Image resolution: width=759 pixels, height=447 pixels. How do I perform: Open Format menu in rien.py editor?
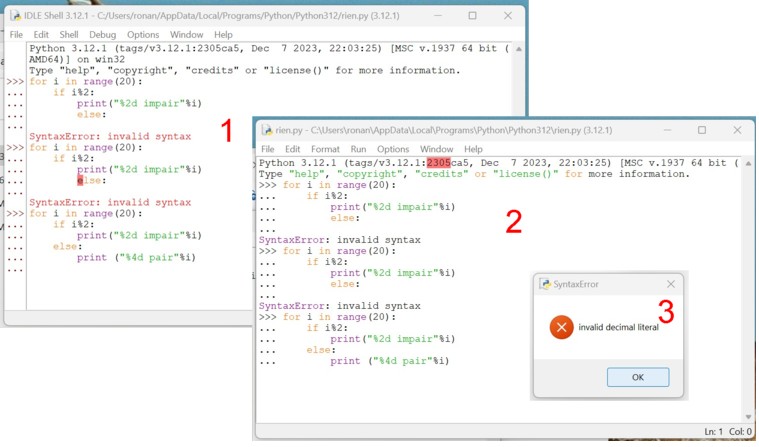325,149
